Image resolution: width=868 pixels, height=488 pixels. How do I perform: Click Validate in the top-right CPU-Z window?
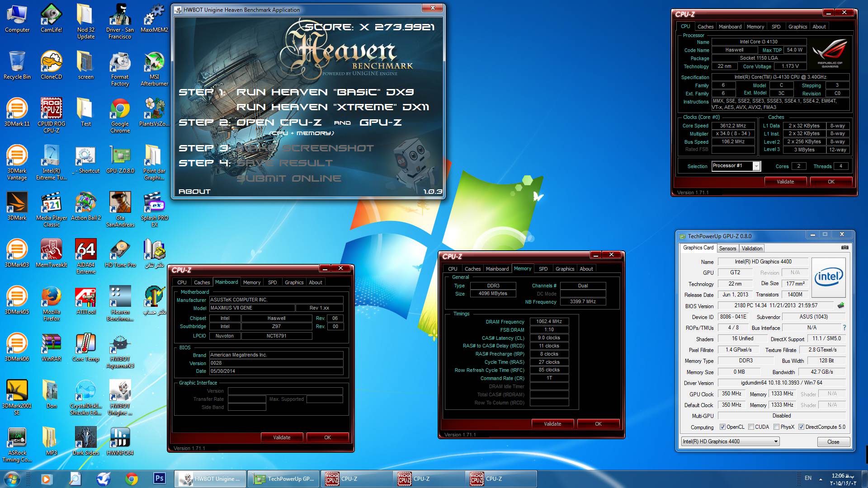click(785, 182)
